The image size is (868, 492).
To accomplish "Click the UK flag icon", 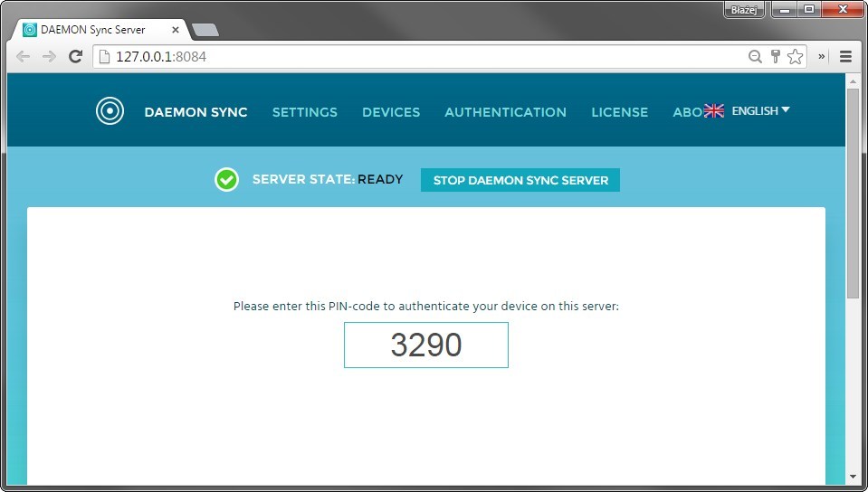I will coord(713,110).
